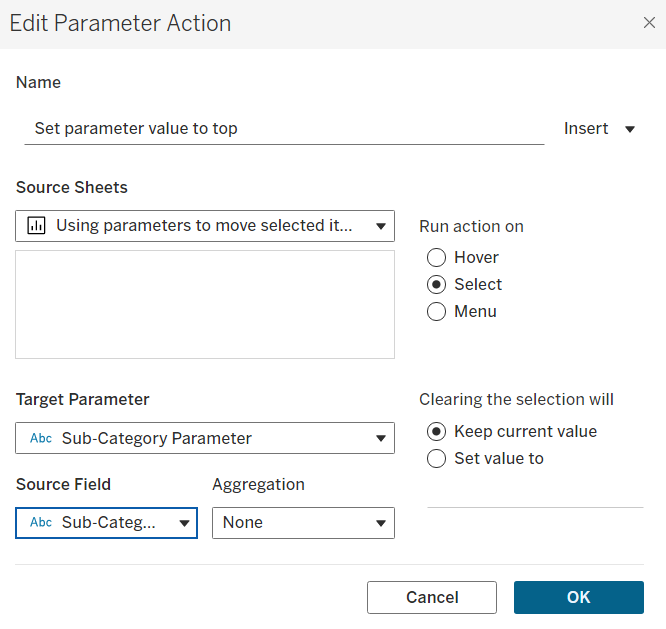Choose the Set value to option
The image size is (666, 629).
[x=436, y=459]
